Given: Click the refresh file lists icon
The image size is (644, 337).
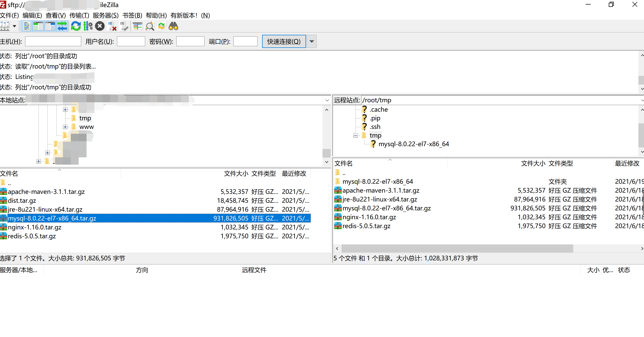Looking at the screenshot, I should click(x=76, y=26).
